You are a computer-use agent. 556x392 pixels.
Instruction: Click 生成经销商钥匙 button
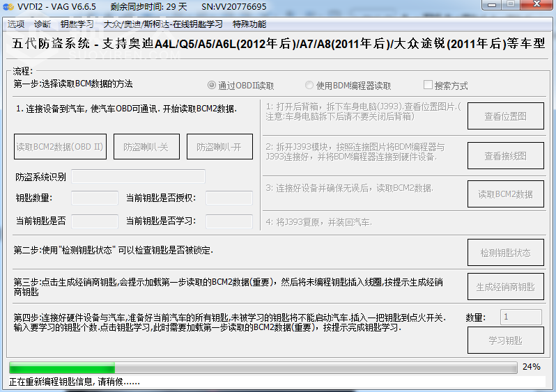tap(506, 287)
